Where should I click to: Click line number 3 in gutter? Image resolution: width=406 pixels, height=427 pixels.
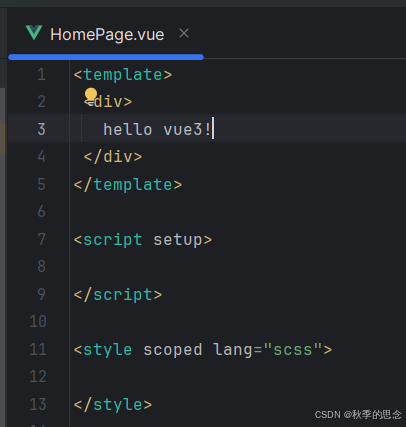41,129
